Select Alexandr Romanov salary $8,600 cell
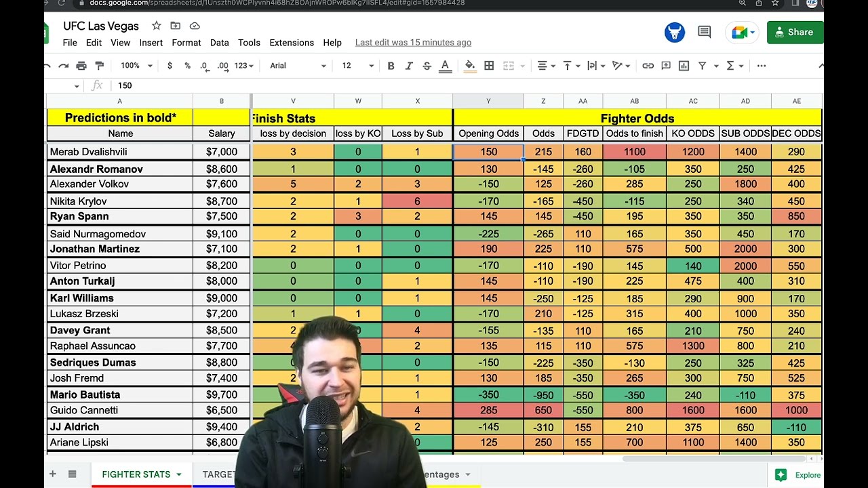The height and width of the screenshot is (488, 868). point(221,169)
